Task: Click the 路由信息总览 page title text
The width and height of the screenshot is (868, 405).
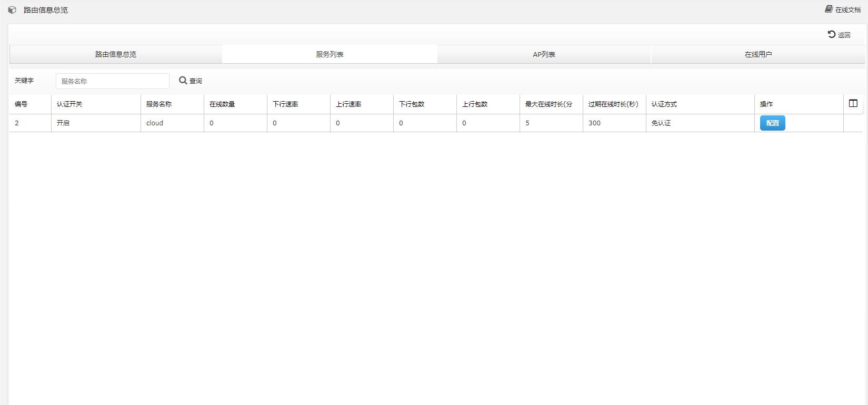Action: [46, 10]
